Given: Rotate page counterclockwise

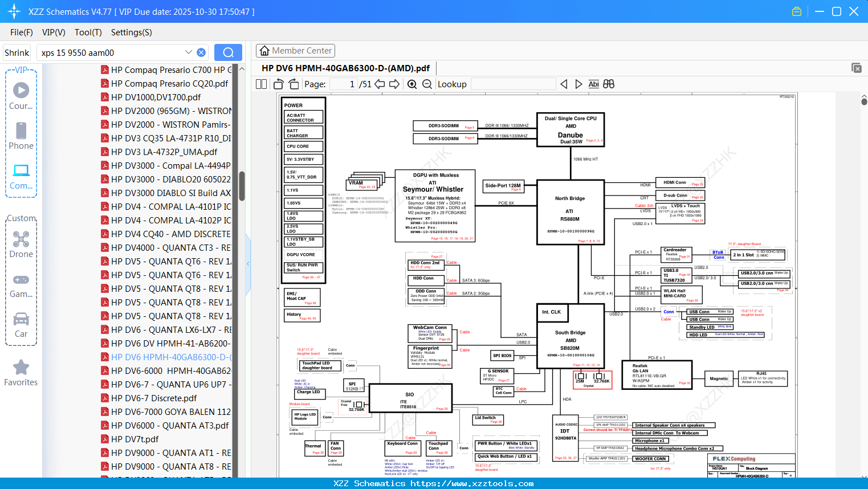Looking at the screenshot, I should pyautogui.click(x=278, y=84).
